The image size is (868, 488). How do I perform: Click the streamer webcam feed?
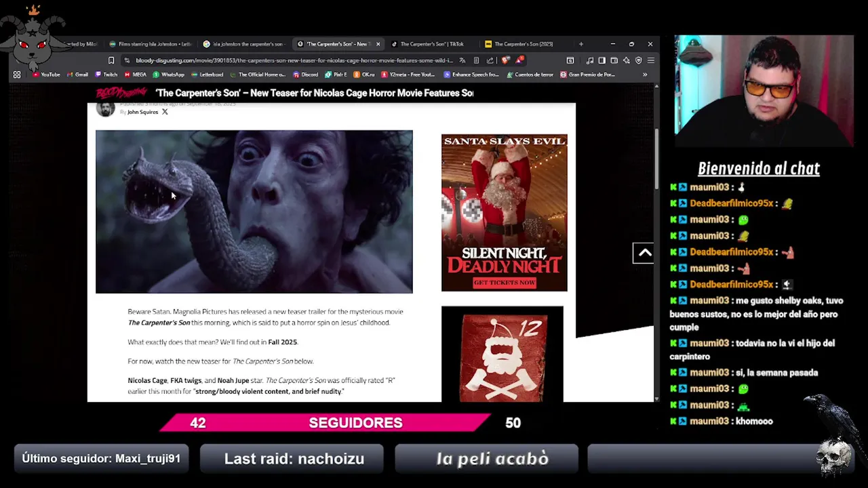click(764, 91)
